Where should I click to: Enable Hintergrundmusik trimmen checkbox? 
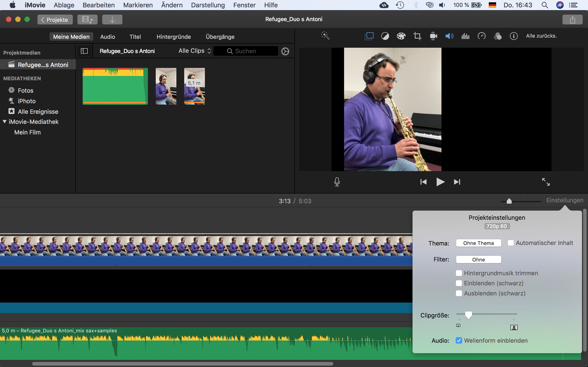pos(459,273)
